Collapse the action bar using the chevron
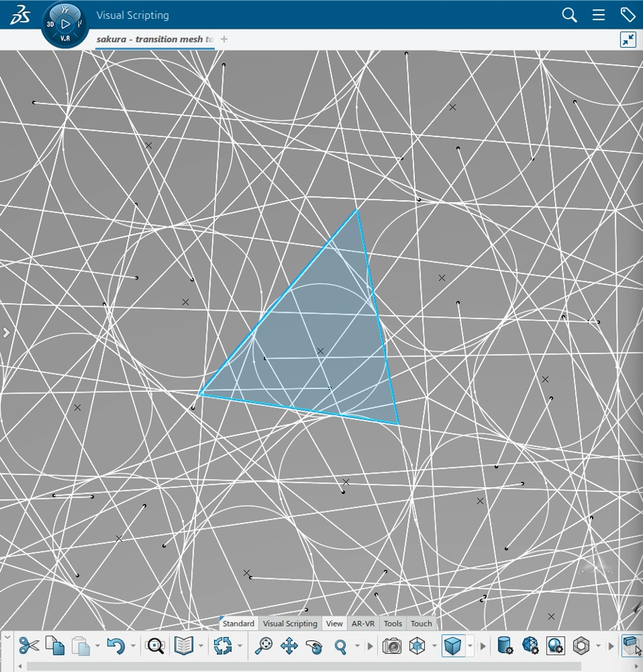Image resolution: width=643 pixels, height=672 pixels. [7, 638]
